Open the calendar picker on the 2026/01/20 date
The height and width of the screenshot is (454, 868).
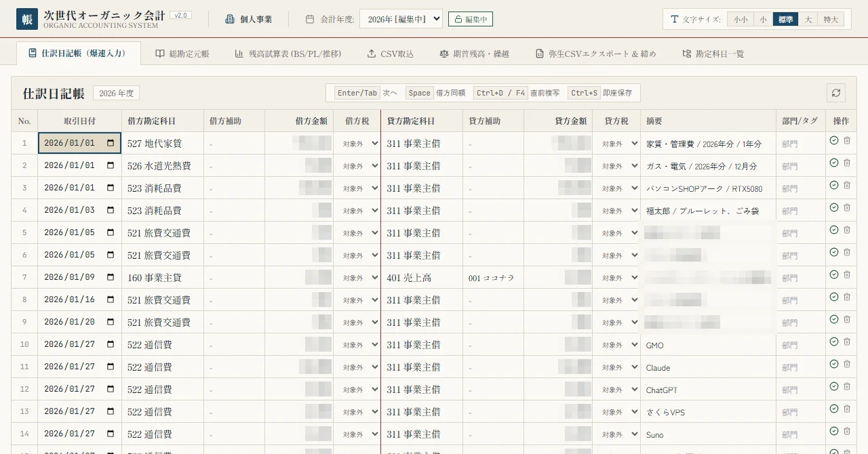(x=111, y=322)
